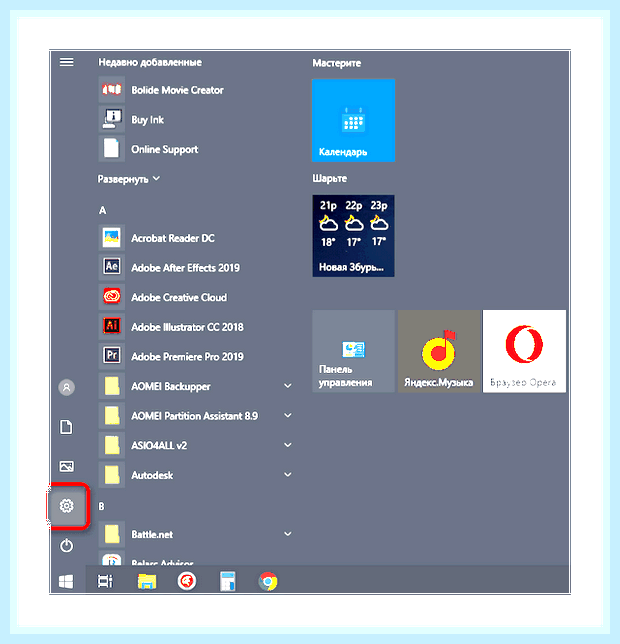Click the Online Support document icon
The height and width of the screenshot is (644, 620).
112,149
